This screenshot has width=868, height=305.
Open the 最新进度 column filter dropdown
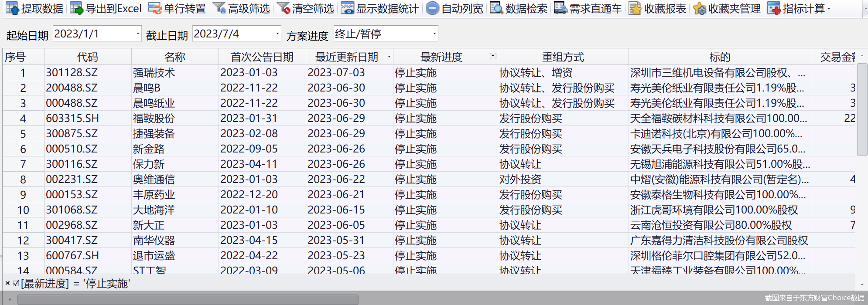[493, 56]
